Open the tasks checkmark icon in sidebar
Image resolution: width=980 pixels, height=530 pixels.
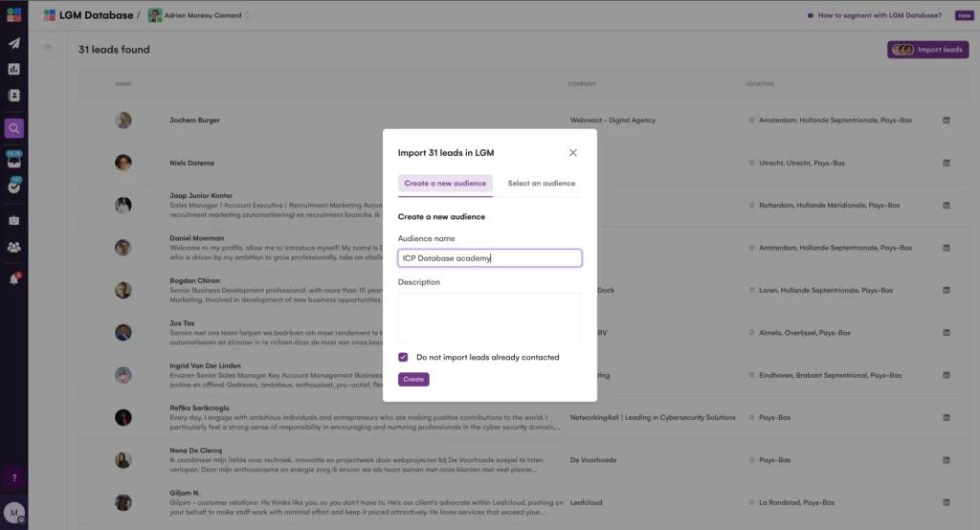click(13, 187)
